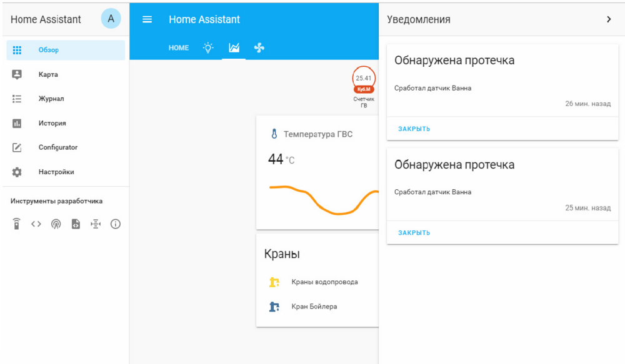Switch to the light bulb tab
This screenshot has height=364, width=625.
click(x=208, y=48)
